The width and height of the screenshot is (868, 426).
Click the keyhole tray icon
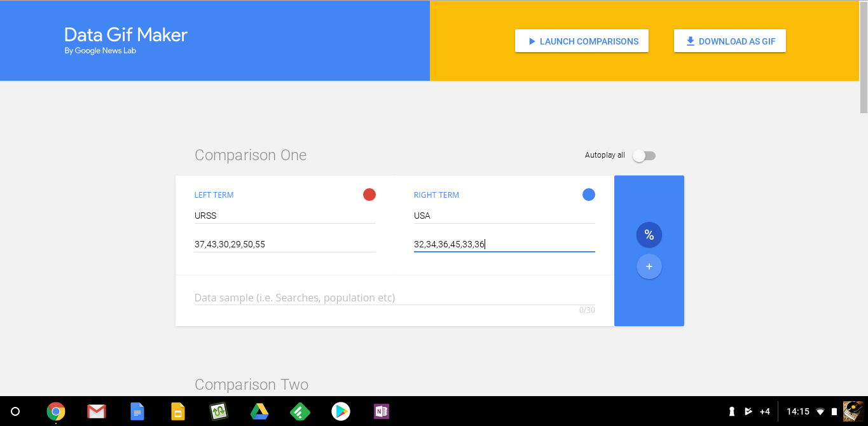732,411
